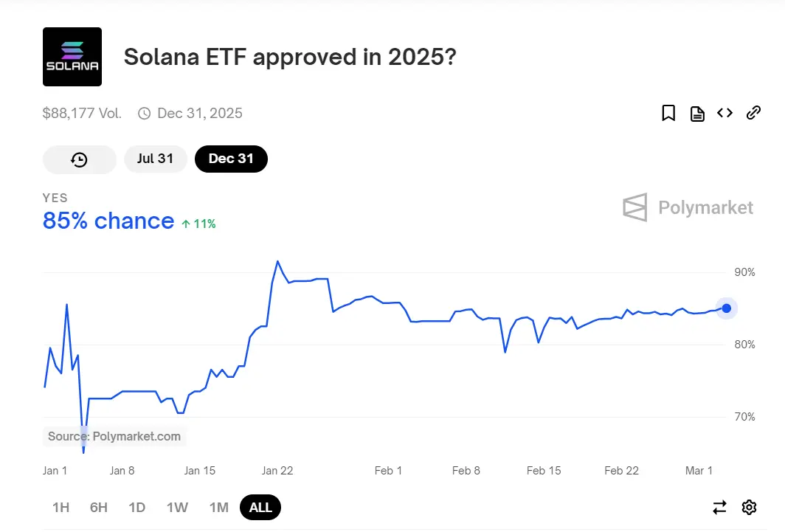This screenshot has height=532, width=785.
Task: Click the Polymarket logo watermark
Action: (x=688, y=207)
